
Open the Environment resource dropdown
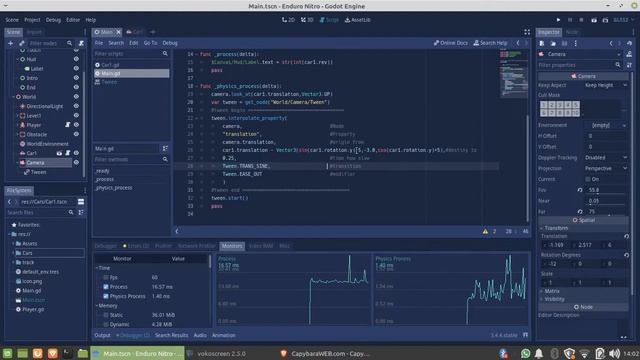click(x=606, y=125)
